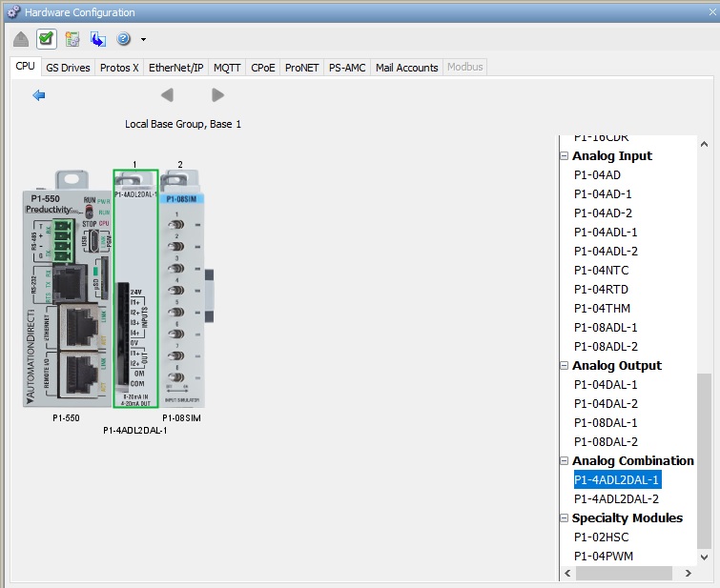Select P1-04PWM specialty module
720x588 pixels.
point(604,557)
